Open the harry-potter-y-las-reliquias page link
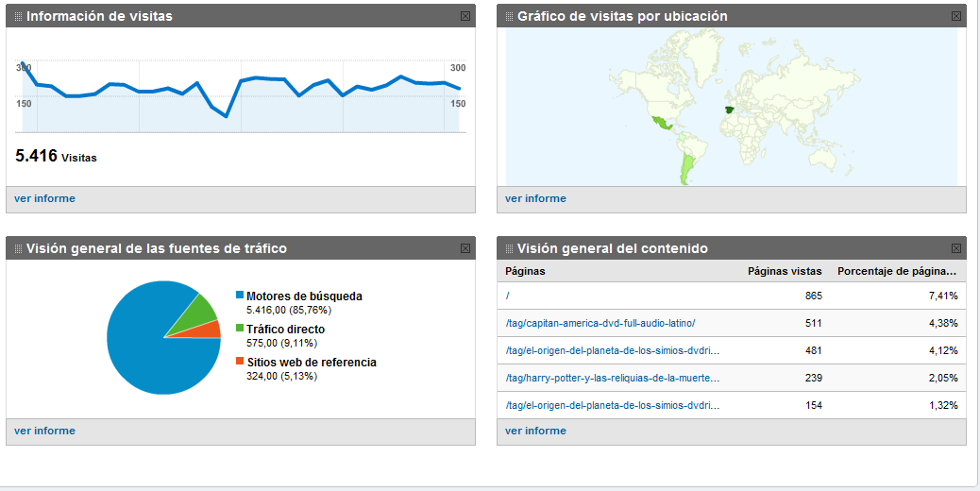The height and width of the screenshot is (491, 980). tap(613, 379)
